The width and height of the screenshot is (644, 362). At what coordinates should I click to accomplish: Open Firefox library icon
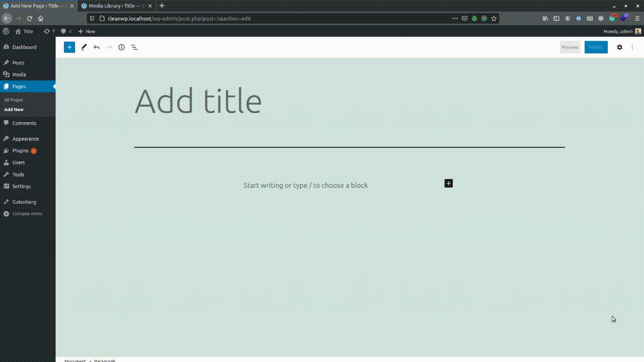pyautogui.click(x=545, y=19)
